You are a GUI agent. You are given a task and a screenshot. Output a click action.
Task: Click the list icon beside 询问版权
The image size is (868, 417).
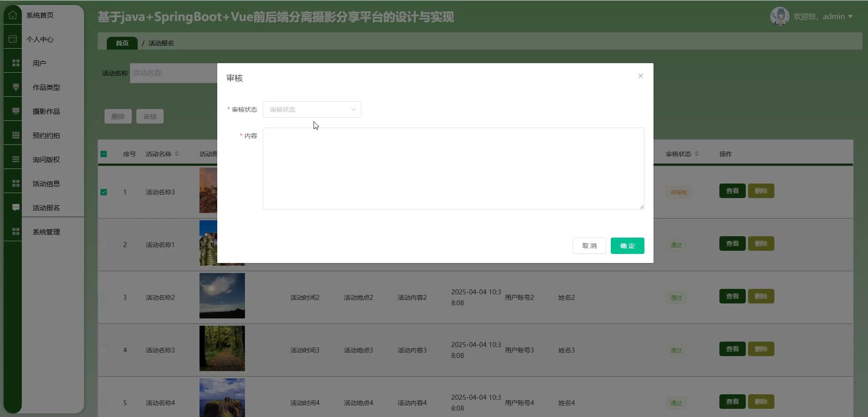[16, 159]
